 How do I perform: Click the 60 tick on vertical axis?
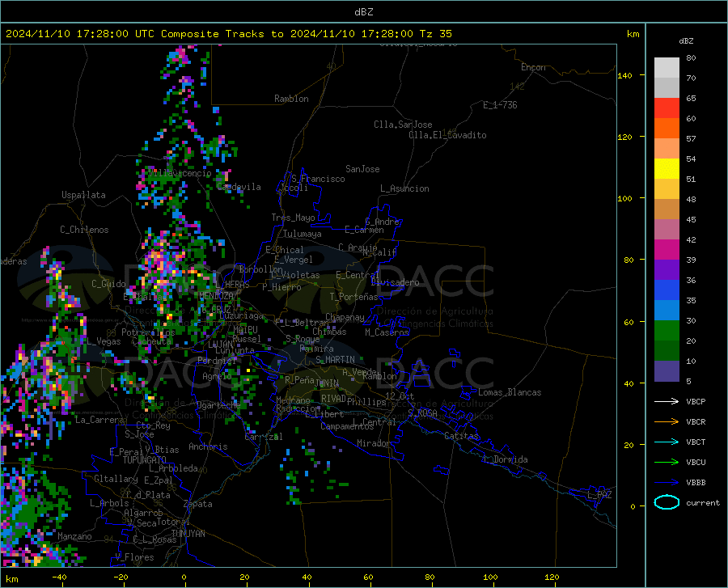click(629, 322)
